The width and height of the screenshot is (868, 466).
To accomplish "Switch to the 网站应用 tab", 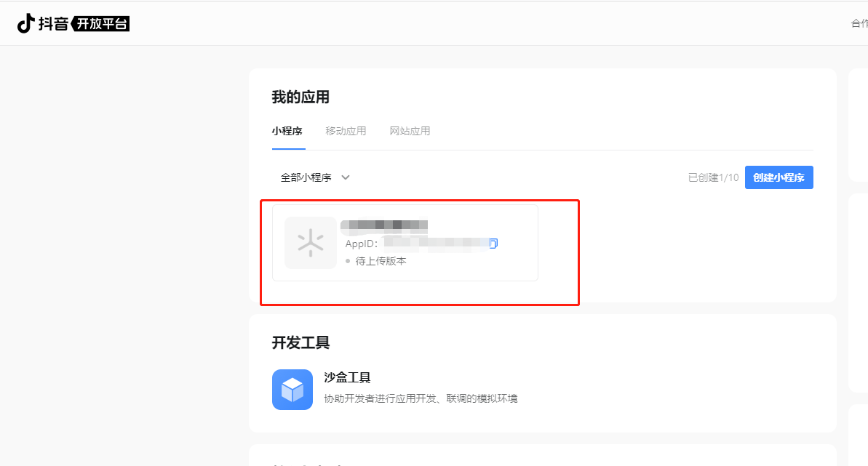I will (410, 131).
